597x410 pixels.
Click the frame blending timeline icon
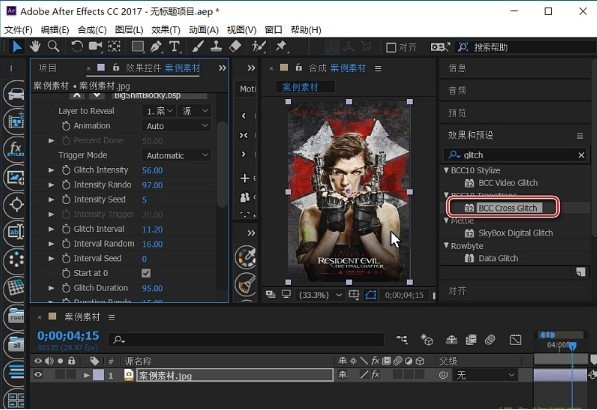coord(471,339)
